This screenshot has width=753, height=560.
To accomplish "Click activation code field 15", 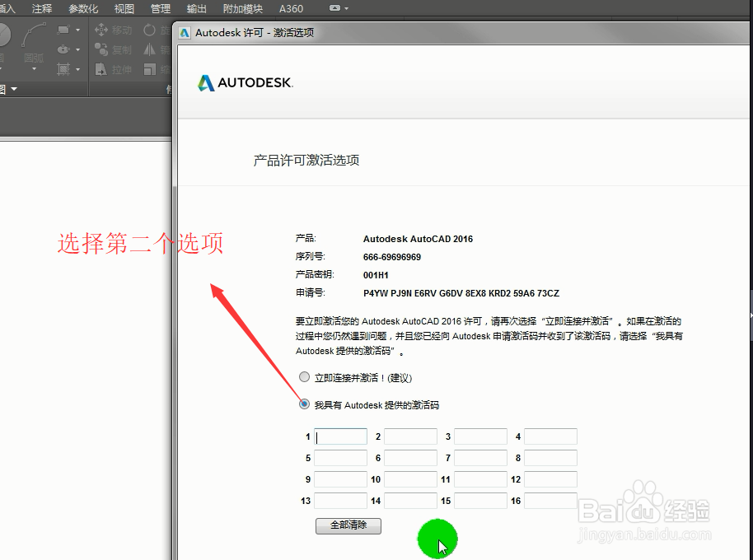I will (x=480, y=501).
